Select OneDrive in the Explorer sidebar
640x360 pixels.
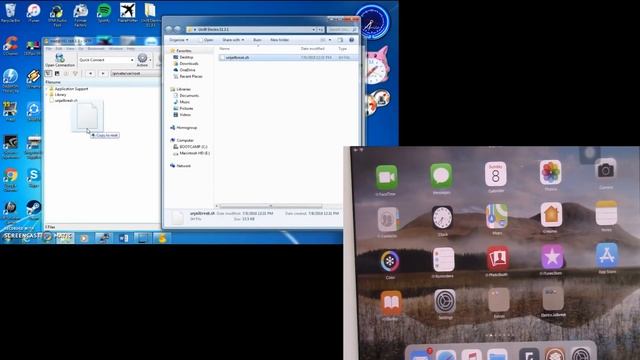[187, 70]
